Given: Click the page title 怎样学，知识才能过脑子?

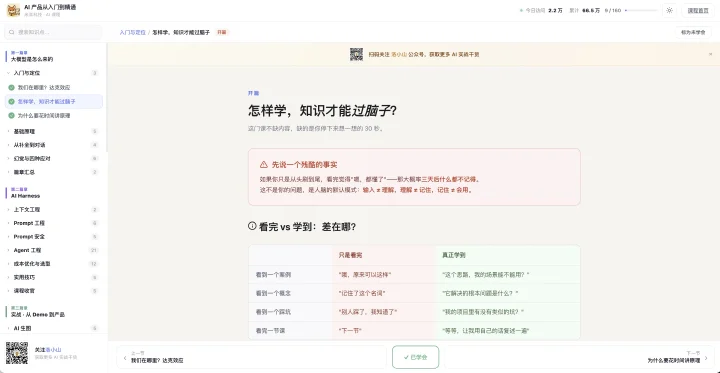Looking at the screenshot, I should pyautogui.click(x=322, y=111).
